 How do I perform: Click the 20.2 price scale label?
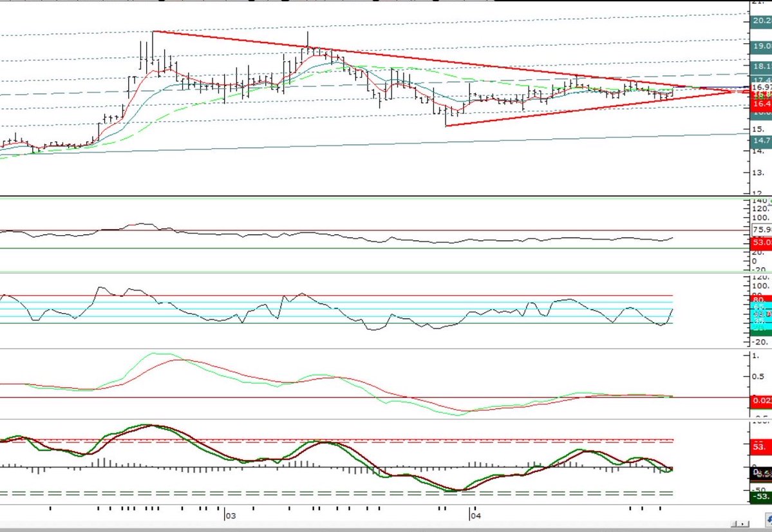pyautogui.click(x=760, y=20)
